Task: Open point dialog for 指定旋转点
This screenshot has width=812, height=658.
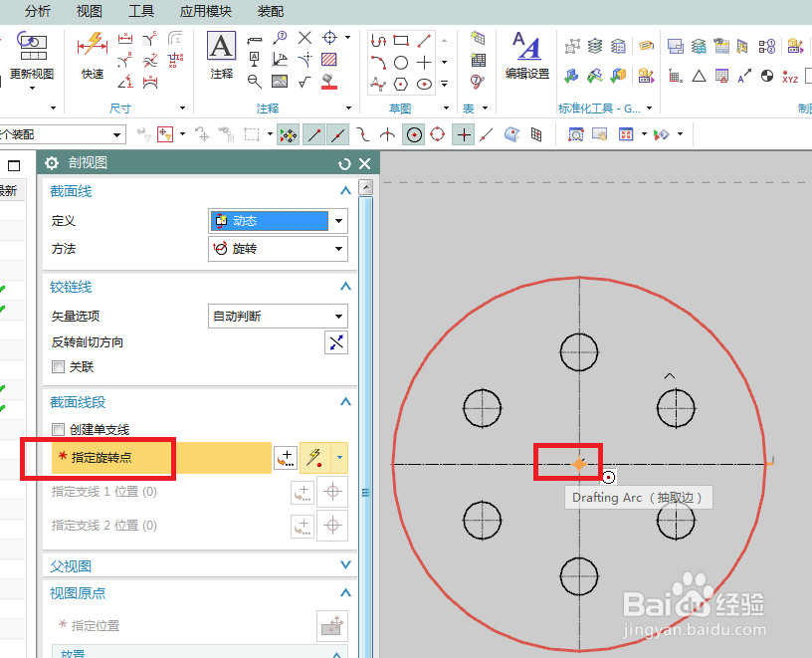Action: point(286,458)
